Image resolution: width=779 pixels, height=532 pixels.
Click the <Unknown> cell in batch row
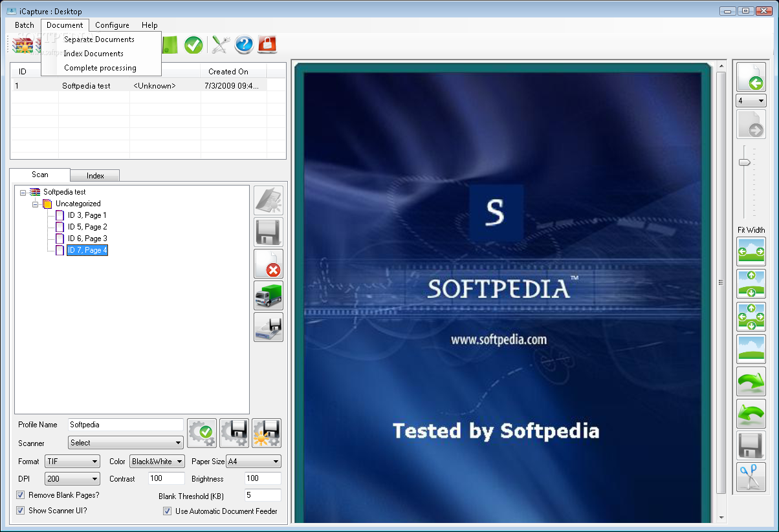165,85
